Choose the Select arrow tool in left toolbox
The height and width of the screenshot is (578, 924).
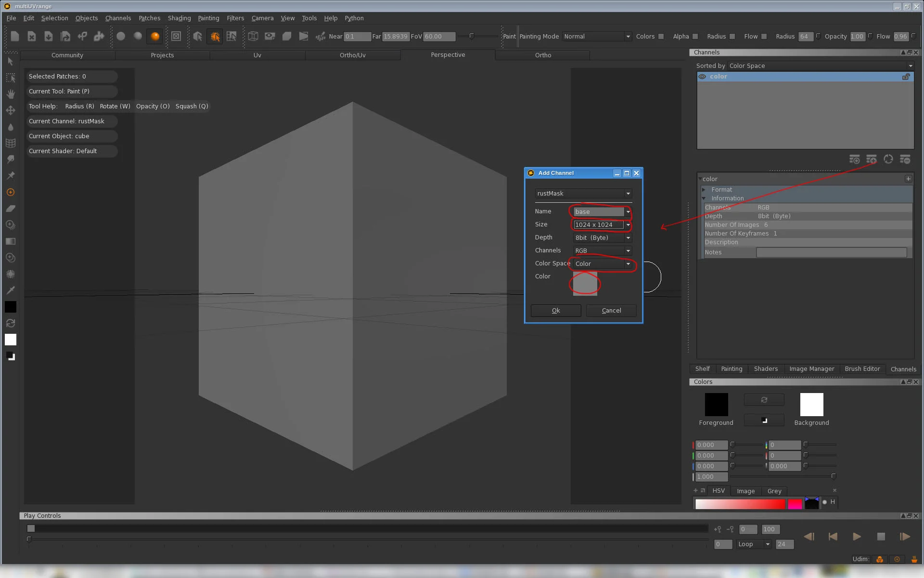point(11,61)
